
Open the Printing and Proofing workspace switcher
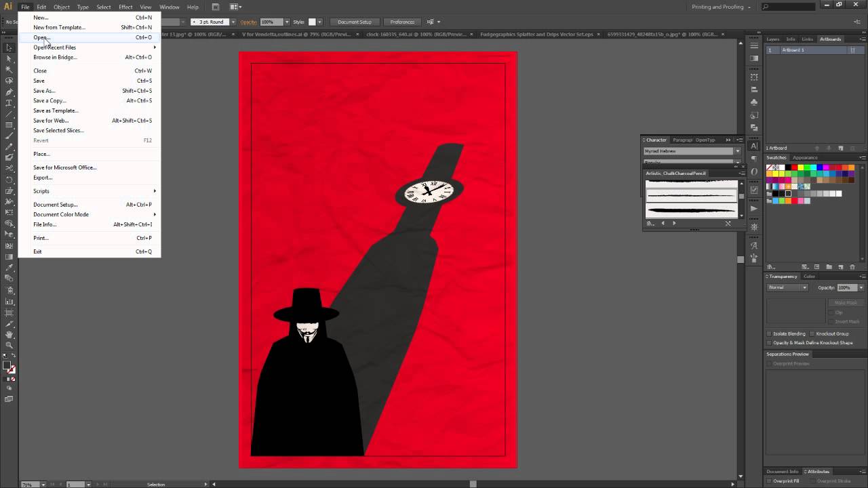click(x=721, y=7)
